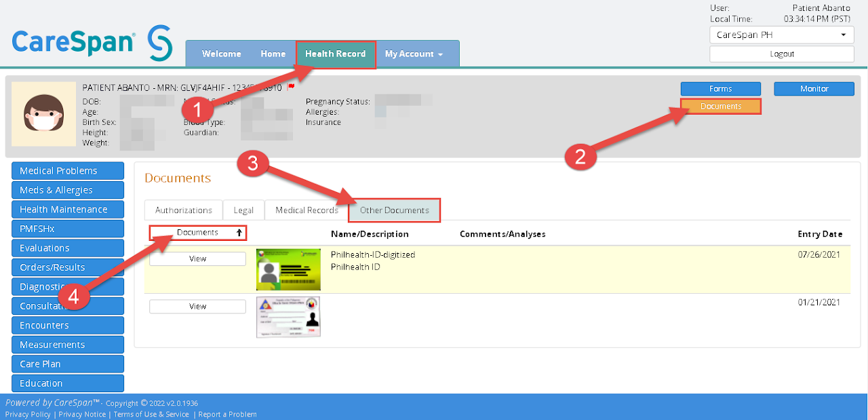Open Care Plan section
The width and height of the screenshot is (868, 420).
pyautogui.click(x=68, y=364)
